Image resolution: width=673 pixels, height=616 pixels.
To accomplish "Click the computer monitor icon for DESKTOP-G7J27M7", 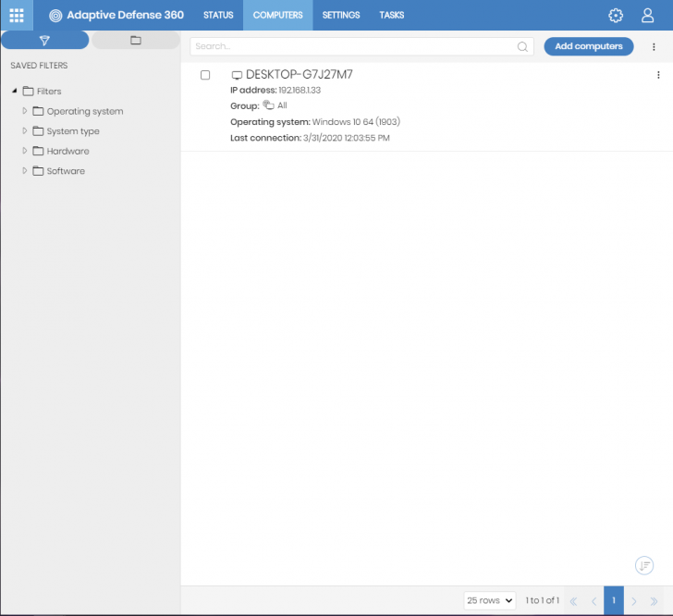I will click(237, 75).
